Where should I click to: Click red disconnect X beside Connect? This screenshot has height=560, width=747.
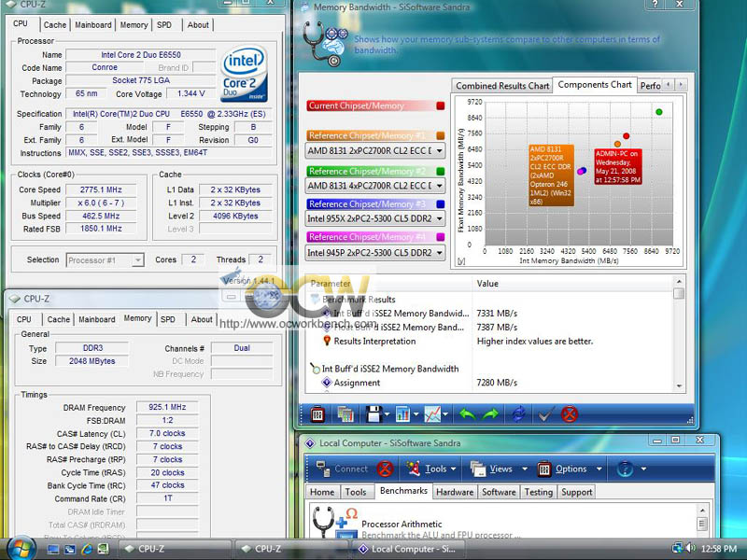pyautogui.click(x=385, y=469)
